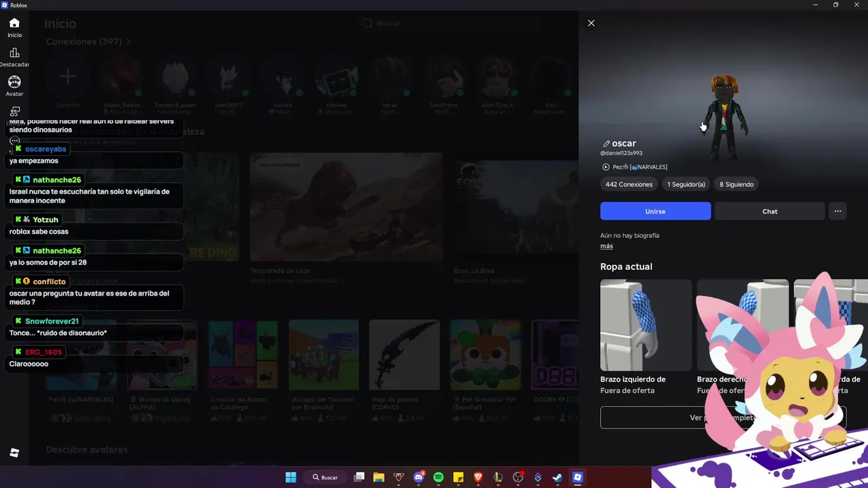Click the Conectar plus button in connections
The height and width of the screenshot is (488, 868).
[67, 77]
